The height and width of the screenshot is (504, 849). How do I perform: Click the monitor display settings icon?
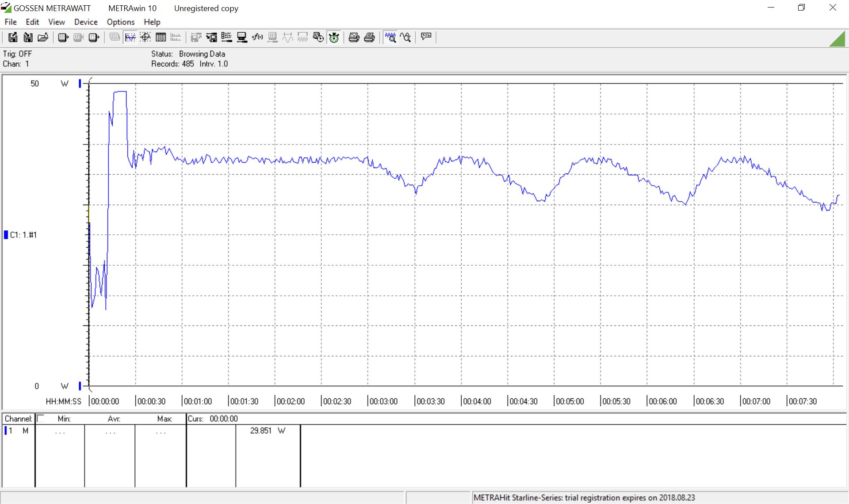(242, 38)
